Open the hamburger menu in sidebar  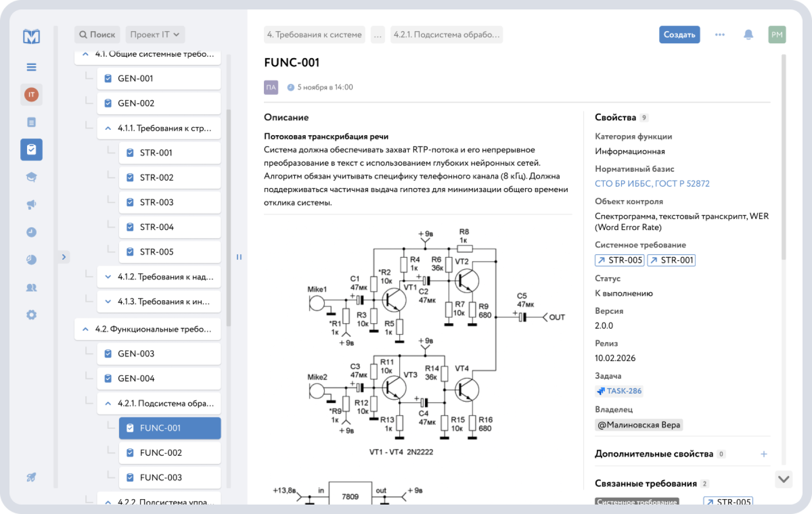32,67
